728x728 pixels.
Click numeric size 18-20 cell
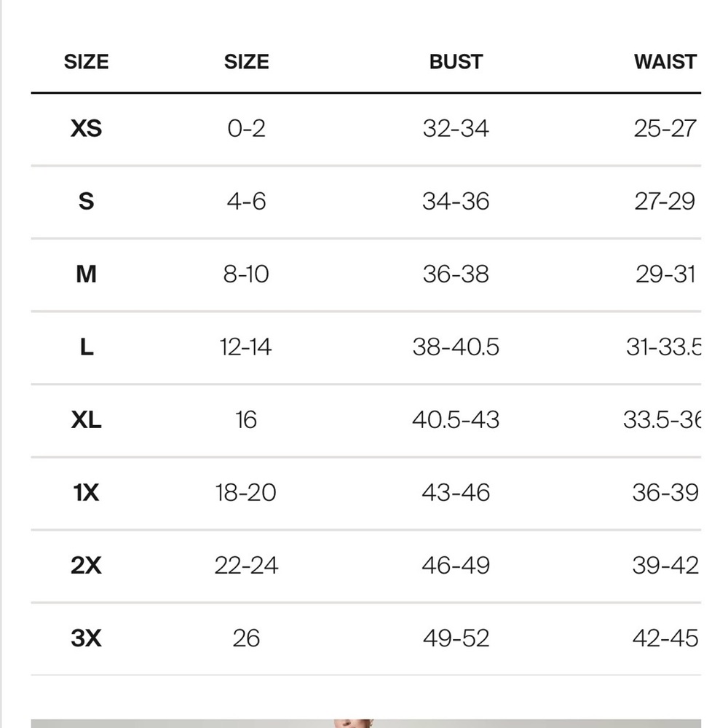click(x=246, y=492)
